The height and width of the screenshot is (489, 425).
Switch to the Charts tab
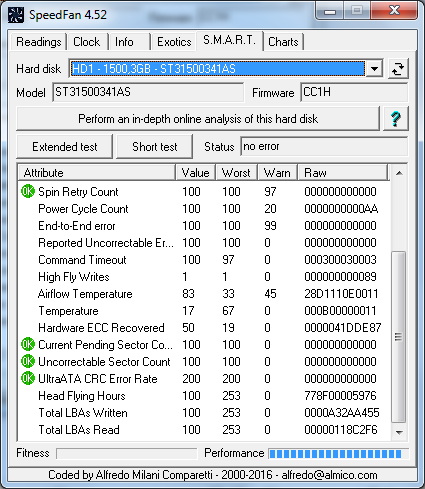tap(283, 42)
